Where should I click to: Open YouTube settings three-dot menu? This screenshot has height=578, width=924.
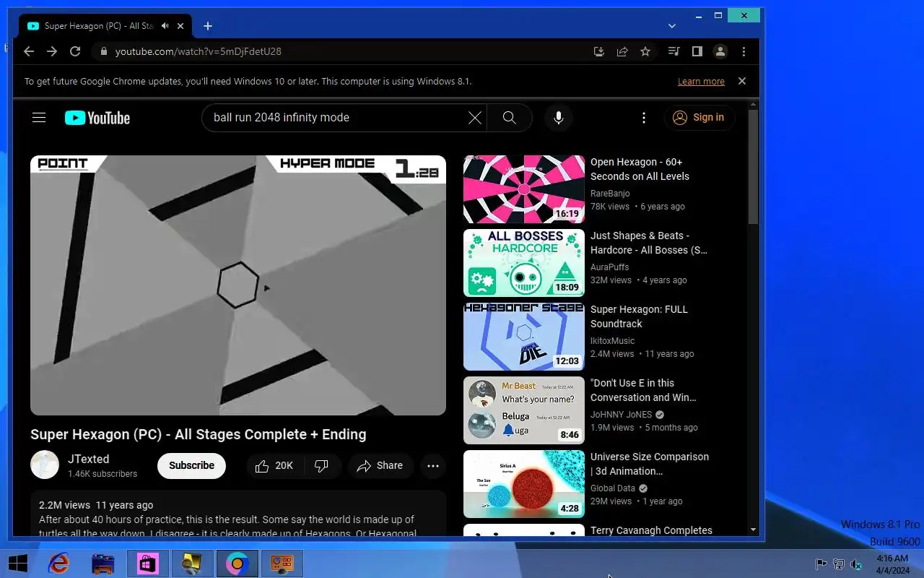644,118
